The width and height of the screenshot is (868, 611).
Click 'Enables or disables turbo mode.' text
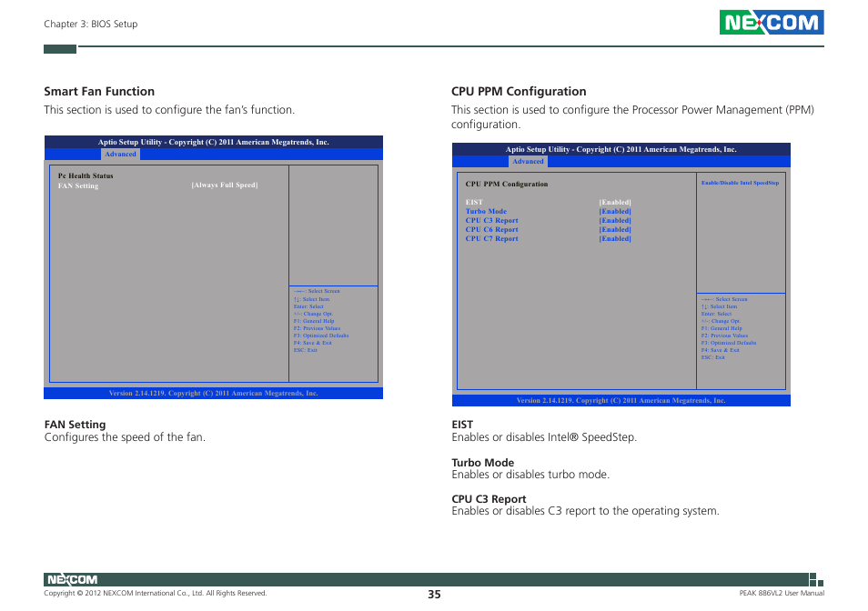(530, 475)
